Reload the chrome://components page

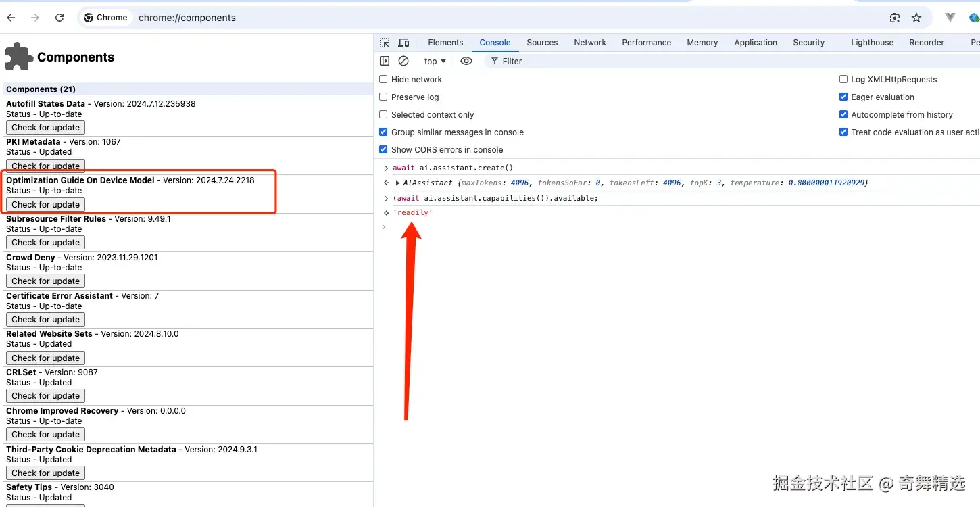click(x=59, y=18)
